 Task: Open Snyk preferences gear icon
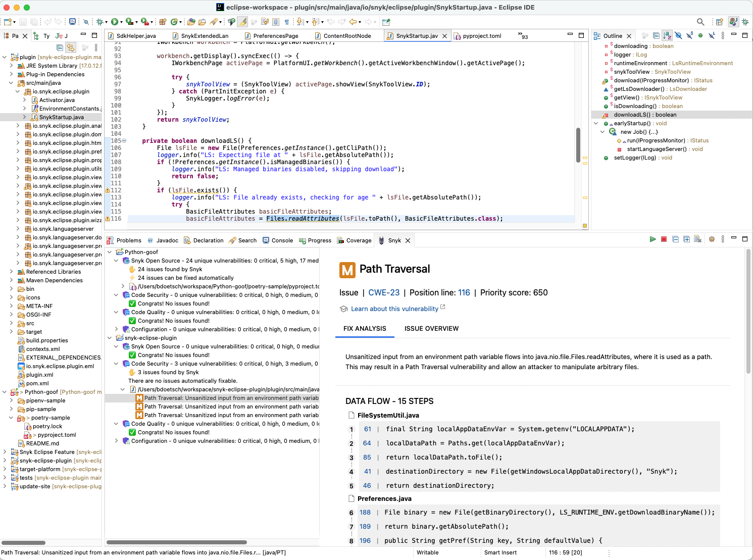click(712, 239)
